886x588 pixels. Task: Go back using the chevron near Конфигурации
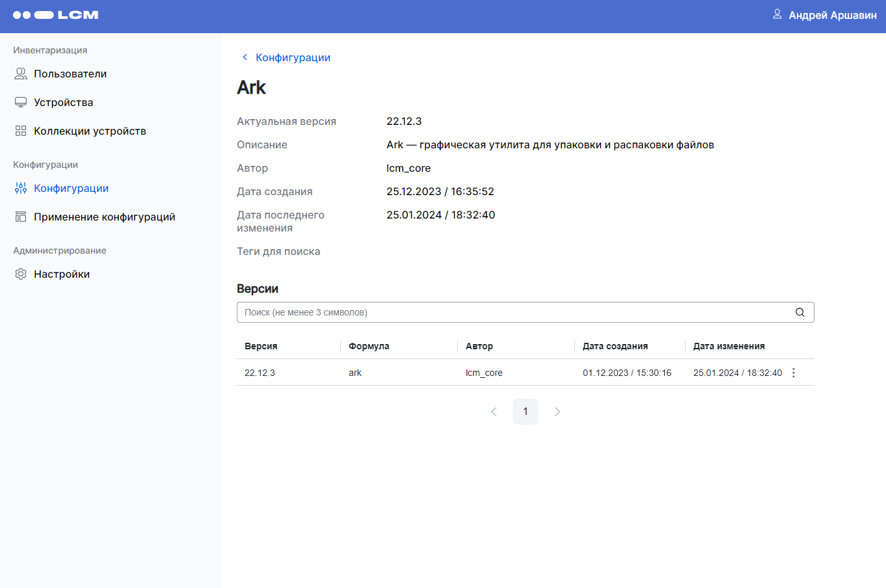click(x=245, y=57)
